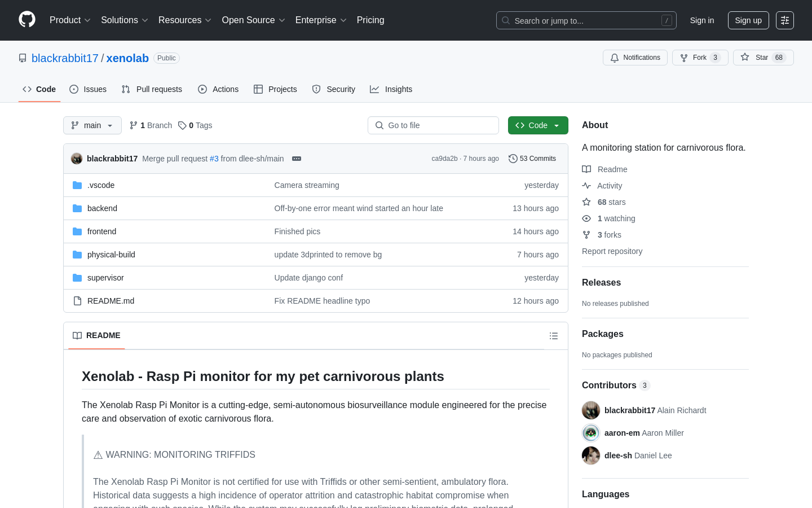Screen dimensions: 812x508
Task: Open the README outline list icon
Action: pos(554,336)
